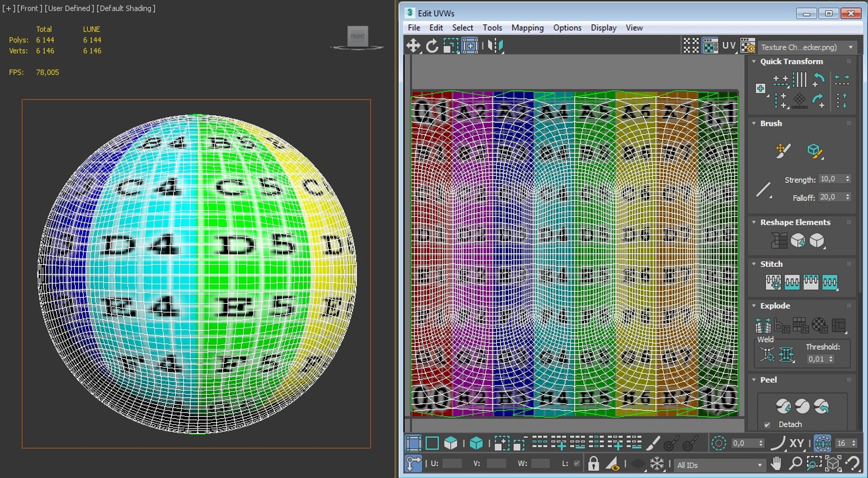Select the Paint Select brush tool
The image size is (868, 478).
[x=652, y=443]
